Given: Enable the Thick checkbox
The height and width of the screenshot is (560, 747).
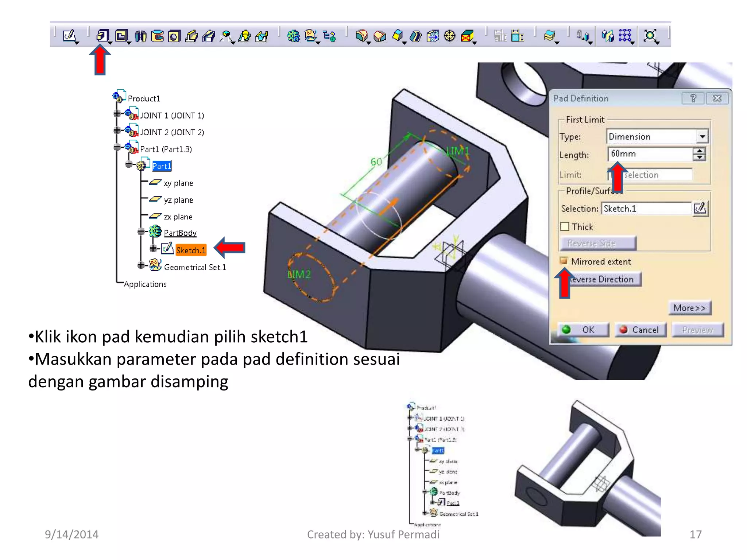Looking at the screenshot, I should [x=565, y=226].
